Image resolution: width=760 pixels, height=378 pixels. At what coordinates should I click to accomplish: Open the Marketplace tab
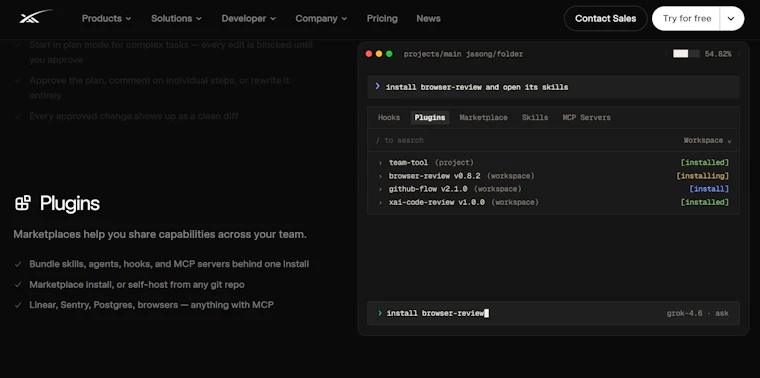[x=483, y=118]
